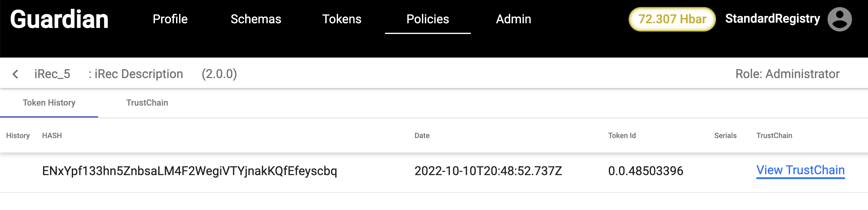The width and height of the screenshot is (868, 210).
Task: Open the Profile menu item
Action: (x=170, y=19)
